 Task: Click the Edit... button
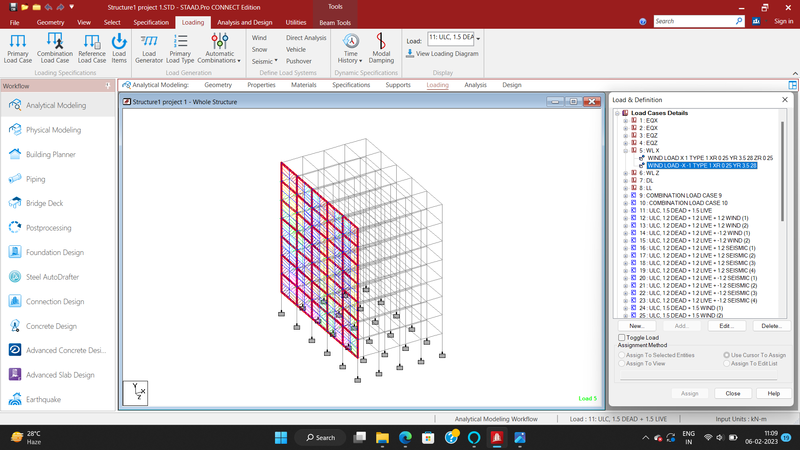click(727, 326)
